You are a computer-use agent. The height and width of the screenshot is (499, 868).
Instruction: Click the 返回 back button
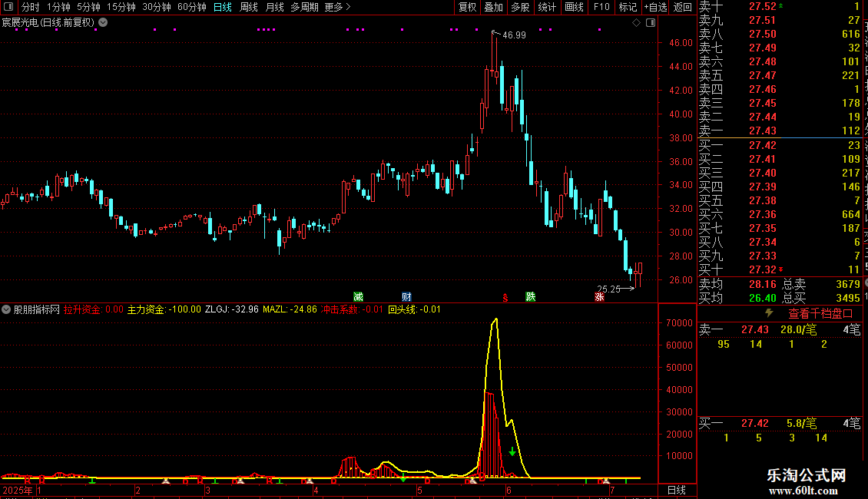(x=683, y=7)
